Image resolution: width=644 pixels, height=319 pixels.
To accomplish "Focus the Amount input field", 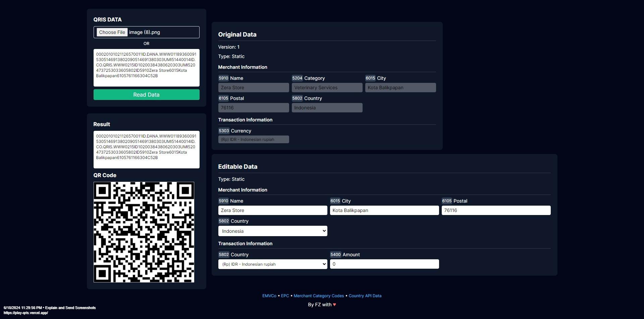I will point(384,264).
